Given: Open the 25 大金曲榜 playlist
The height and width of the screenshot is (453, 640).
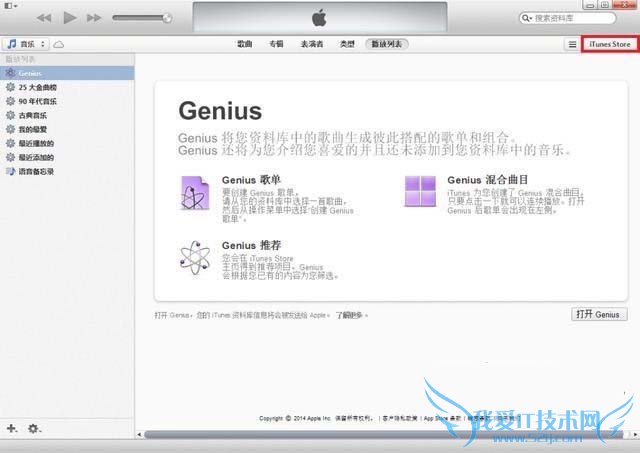Looking at the screenshot, I should [67, 87].
